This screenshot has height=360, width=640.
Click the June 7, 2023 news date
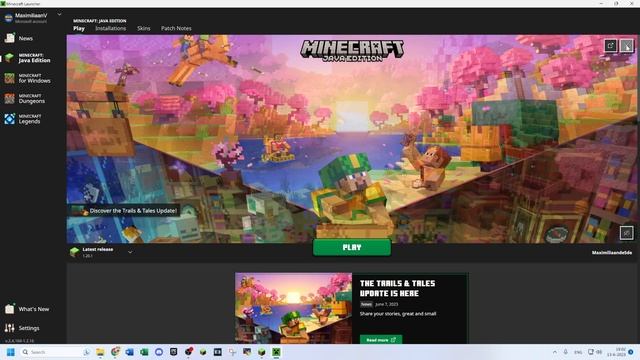387,304
